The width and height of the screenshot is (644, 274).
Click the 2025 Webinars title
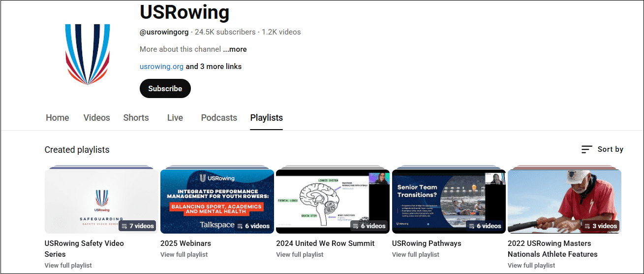pos(185,243)
